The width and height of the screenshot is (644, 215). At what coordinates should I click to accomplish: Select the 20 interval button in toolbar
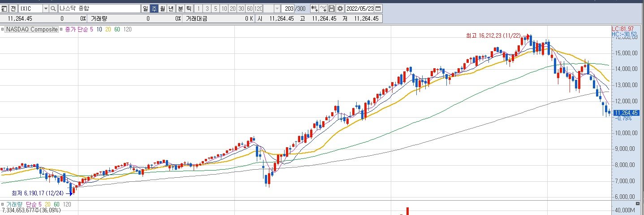click(233, 9)
